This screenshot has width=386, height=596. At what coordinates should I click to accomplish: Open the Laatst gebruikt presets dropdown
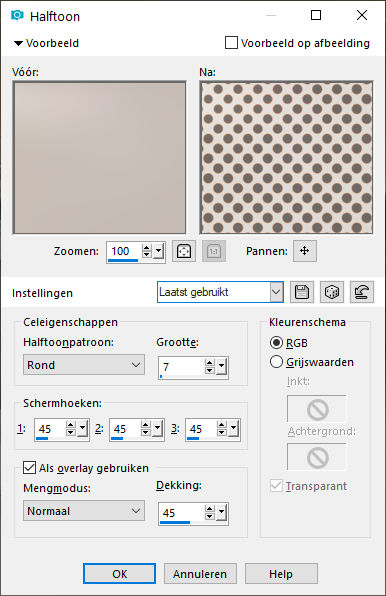[276, 292]
